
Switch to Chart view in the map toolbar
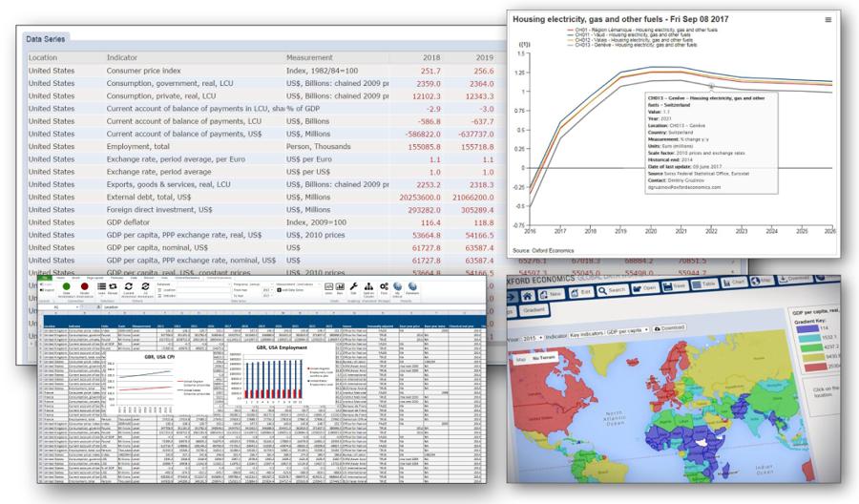pyautogui.click(x=734, y=283)
